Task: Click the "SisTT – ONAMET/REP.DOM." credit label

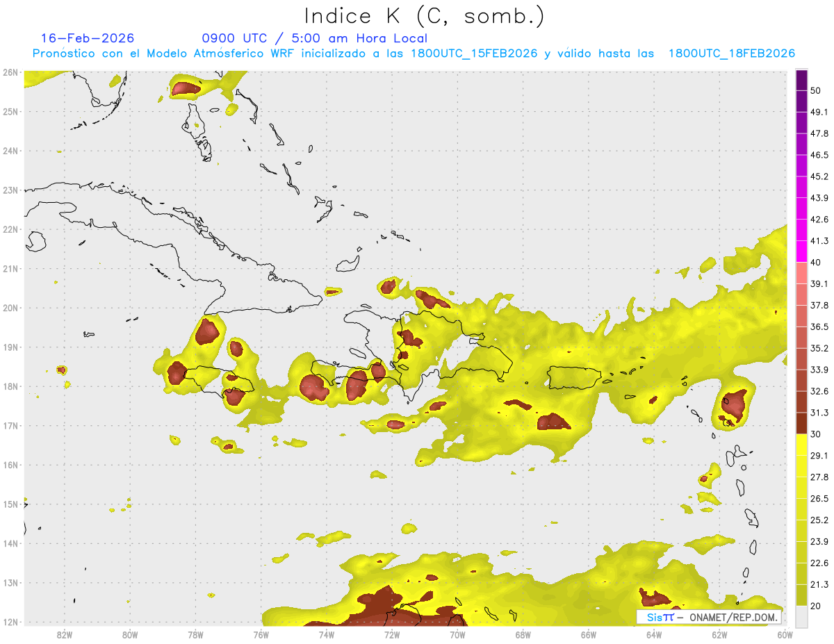Action: 709,617
